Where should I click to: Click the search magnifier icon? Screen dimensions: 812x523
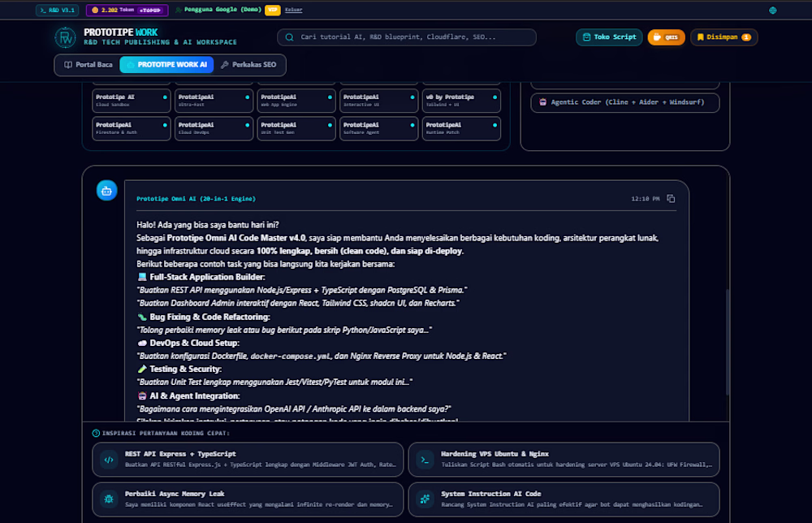290,37
